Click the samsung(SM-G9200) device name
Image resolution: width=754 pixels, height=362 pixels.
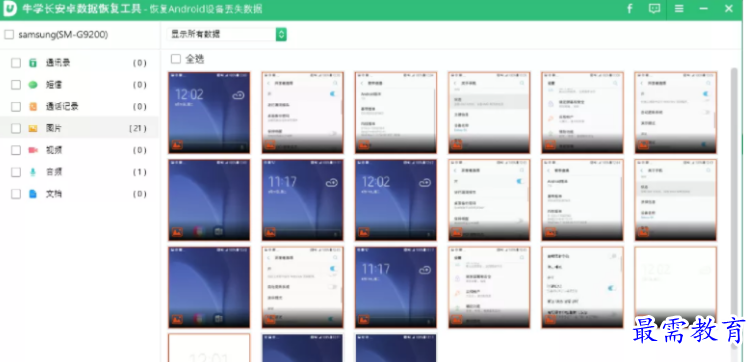pyautogui.click(x=63, y=35)
